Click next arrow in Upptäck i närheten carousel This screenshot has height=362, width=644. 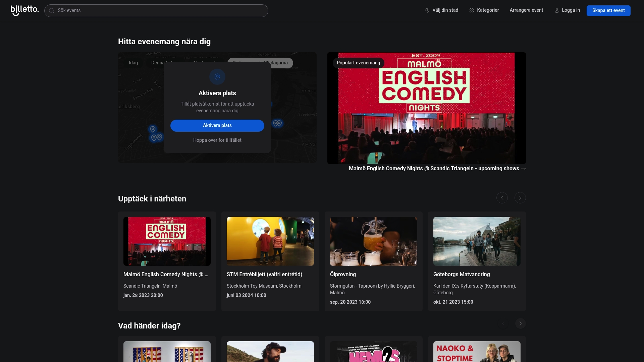click(x=520, y=198)
